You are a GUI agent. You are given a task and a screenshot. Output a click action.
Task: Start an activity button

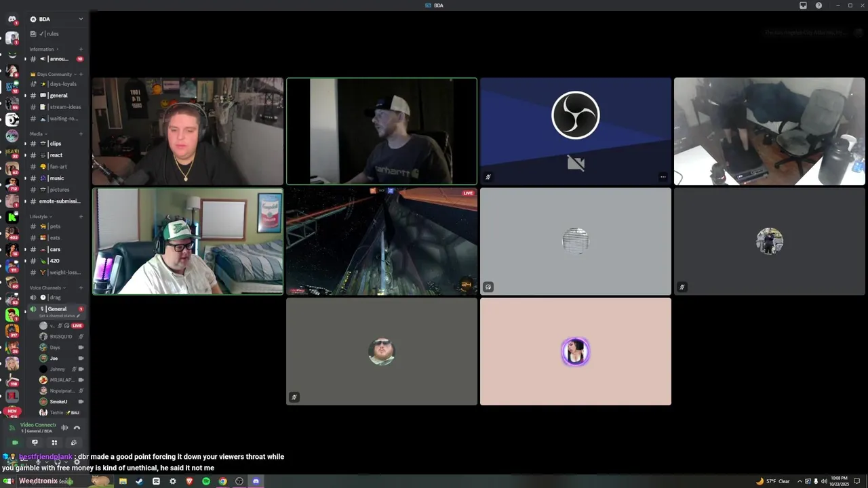coord(54,443)
